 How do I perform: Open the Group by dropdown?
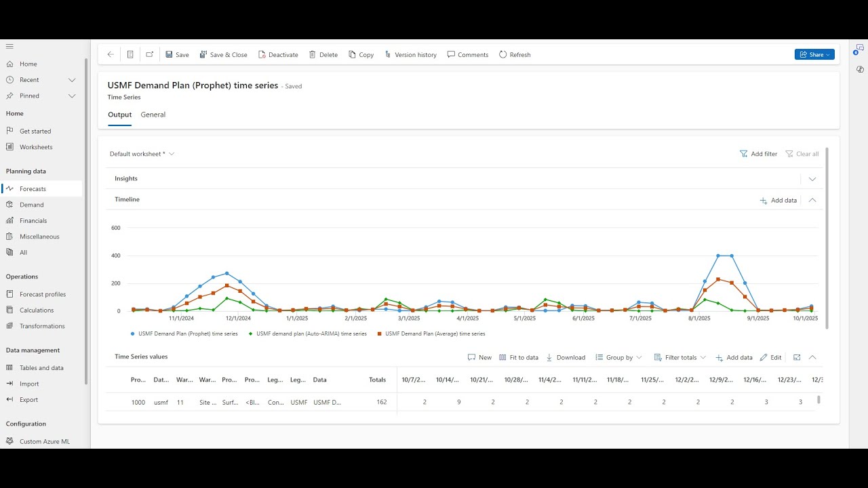tap(618, 357)
